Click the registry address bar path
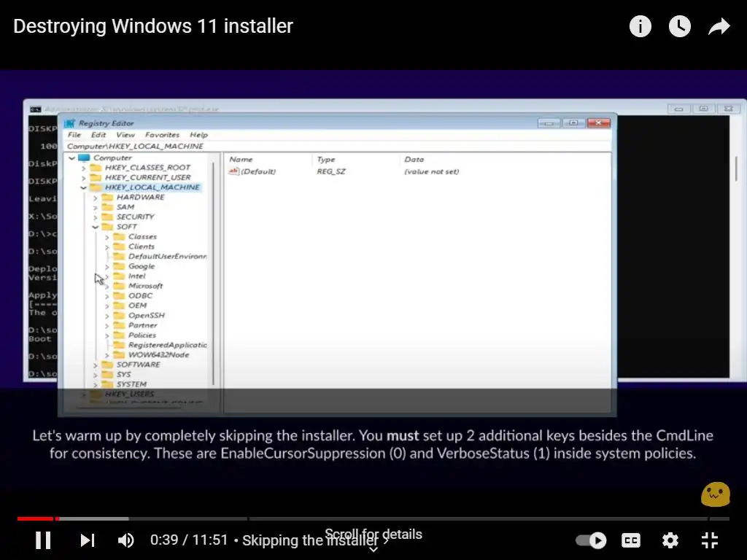747x560 pixels. [135, 146]
